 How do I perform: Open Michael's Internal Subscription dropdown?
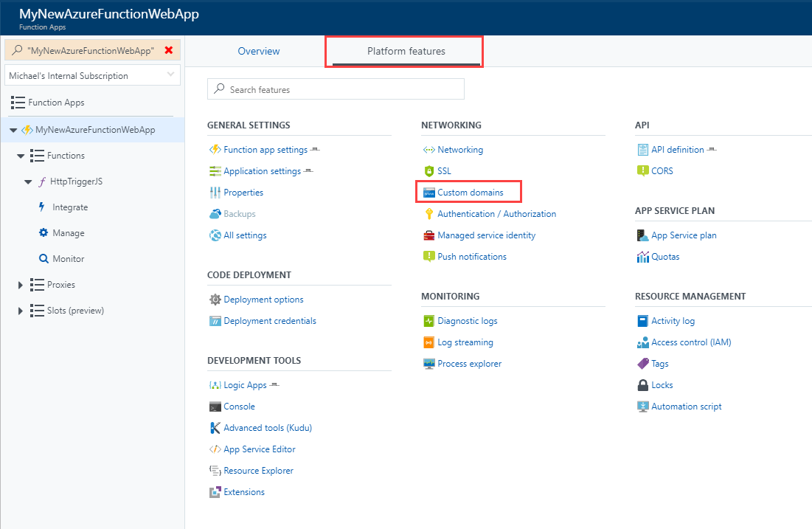coord(92,75)
